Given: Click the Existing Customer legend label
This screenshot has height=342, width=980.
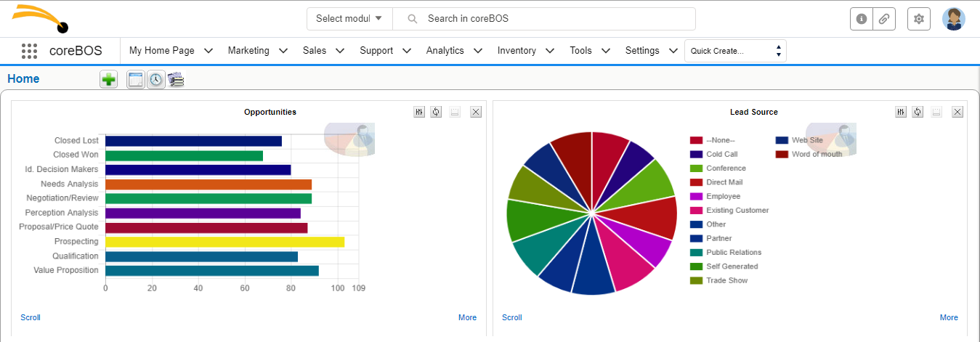Looking at the screenshot, I should pos(737,211).
